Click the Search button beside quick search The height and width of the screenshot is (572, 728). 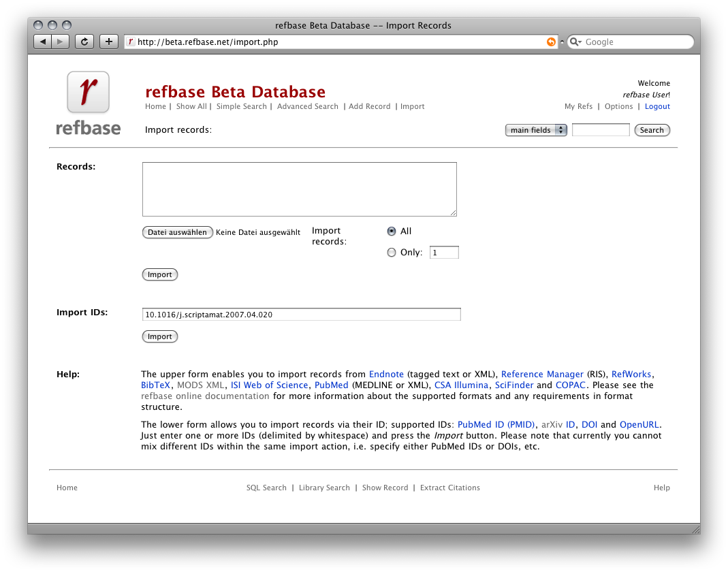tap(652, 130)
